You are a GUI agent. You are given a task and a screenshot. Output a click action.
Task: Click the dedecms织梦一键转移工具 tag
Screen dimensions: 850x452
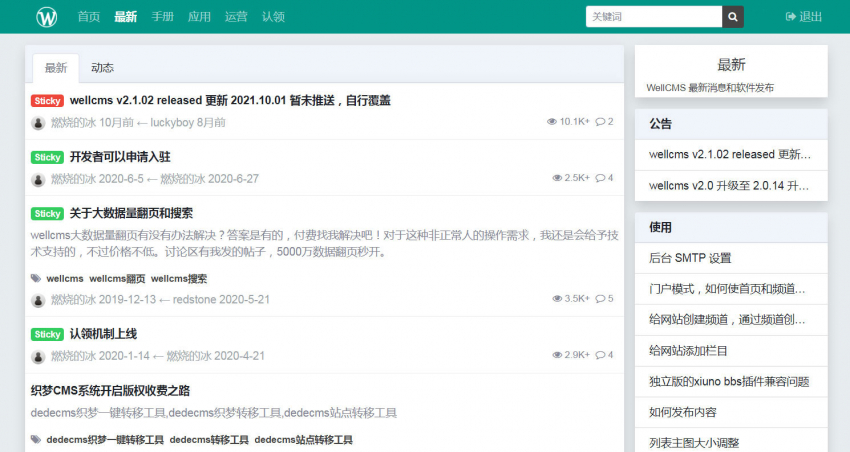[x=105, y=440]
